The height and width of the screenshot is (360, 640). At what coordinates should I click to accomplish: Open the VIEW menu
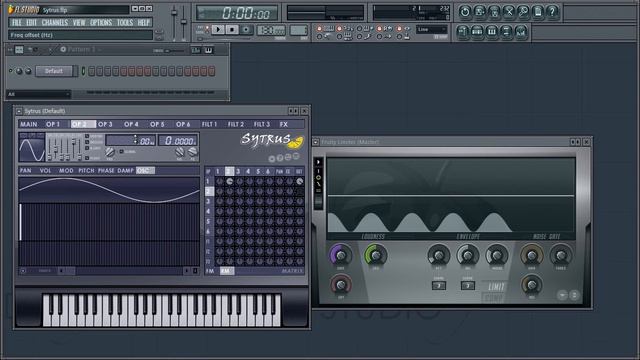(x=79, y=22)
